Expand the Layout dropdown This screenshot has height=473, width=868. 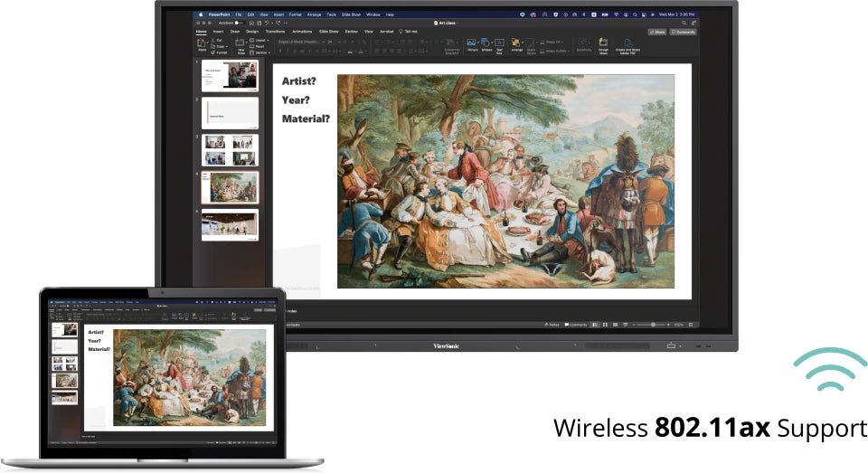point(260,40)
